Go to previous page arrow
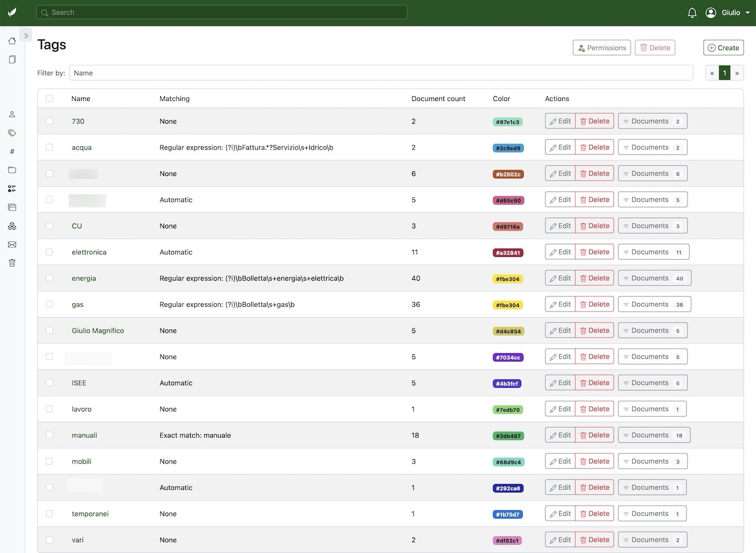 coord(712,73)
